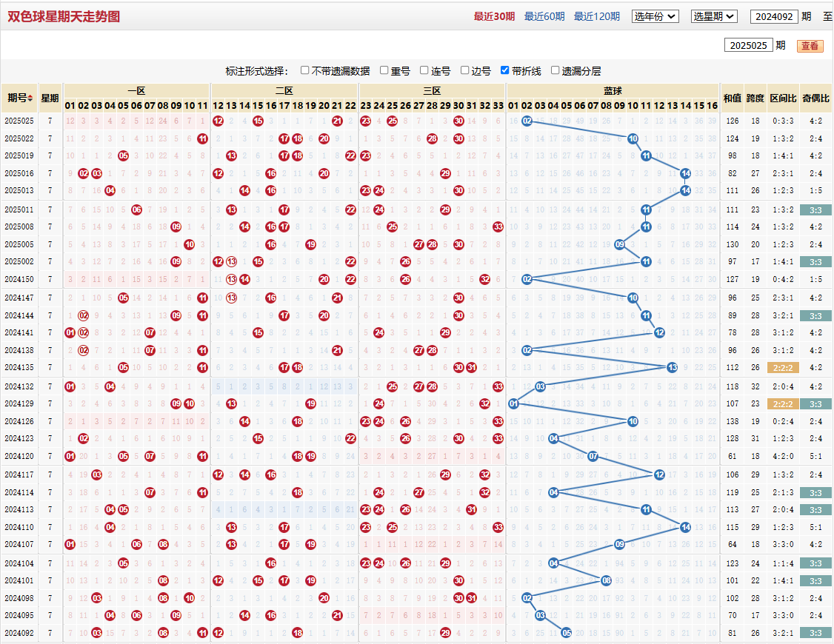Enable the 边号 checkbox
Viewport: 834px width, 644px height.
pyautogui.click(x=465, y=70)
